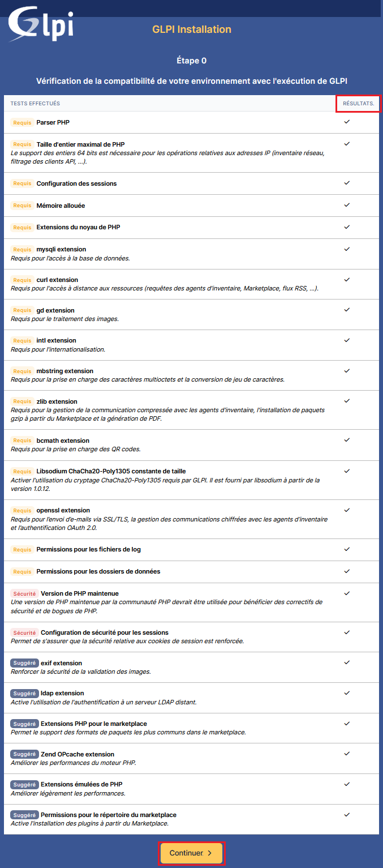Click the checkmark for curl extension
The image size is (383, 868).
[347, 280]
